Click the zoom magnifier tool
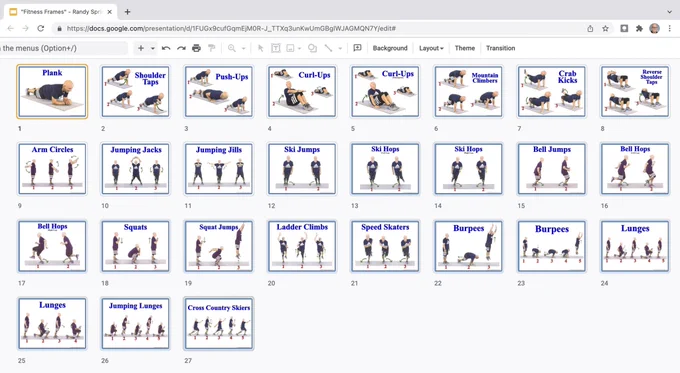The width and height of the screenshot is (680, 373). click(232, 48)
